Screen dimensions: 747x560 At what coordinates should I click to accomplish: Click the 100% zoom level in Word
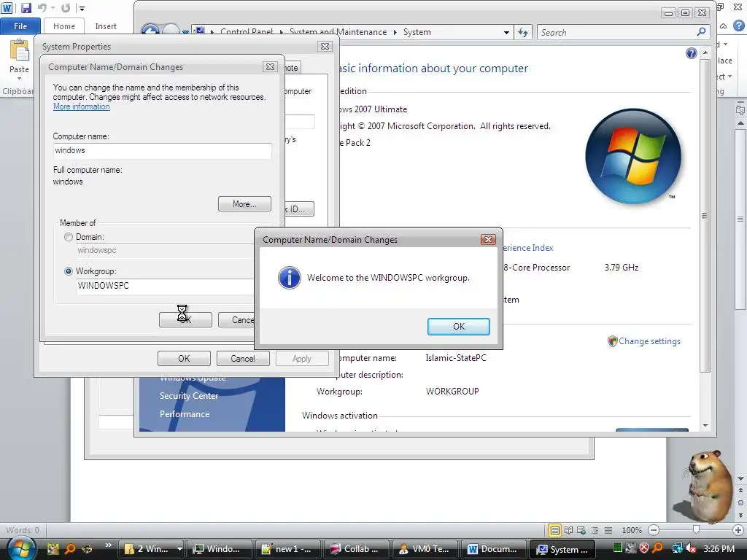[632, 530]
